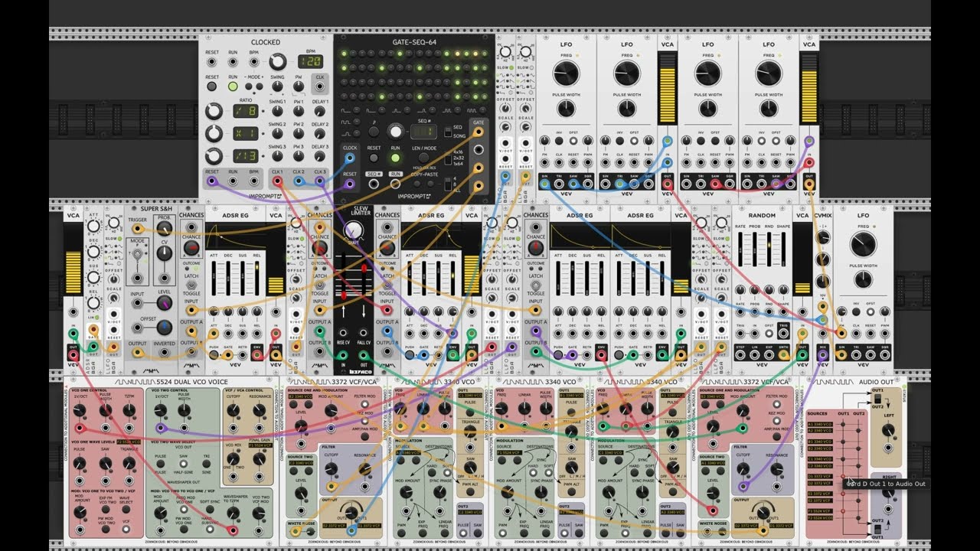Flip LATCH/TOGGLE on the CHANCES beside SUPER S&H
Viewport: 980px width, 551px height.
[x=191, y=285]
